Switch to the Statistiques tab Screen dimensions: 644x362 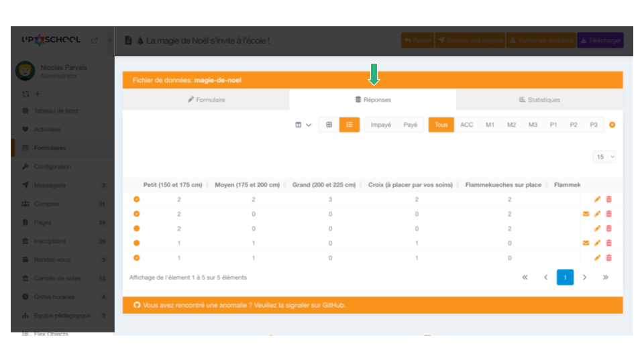pos(539,100)
